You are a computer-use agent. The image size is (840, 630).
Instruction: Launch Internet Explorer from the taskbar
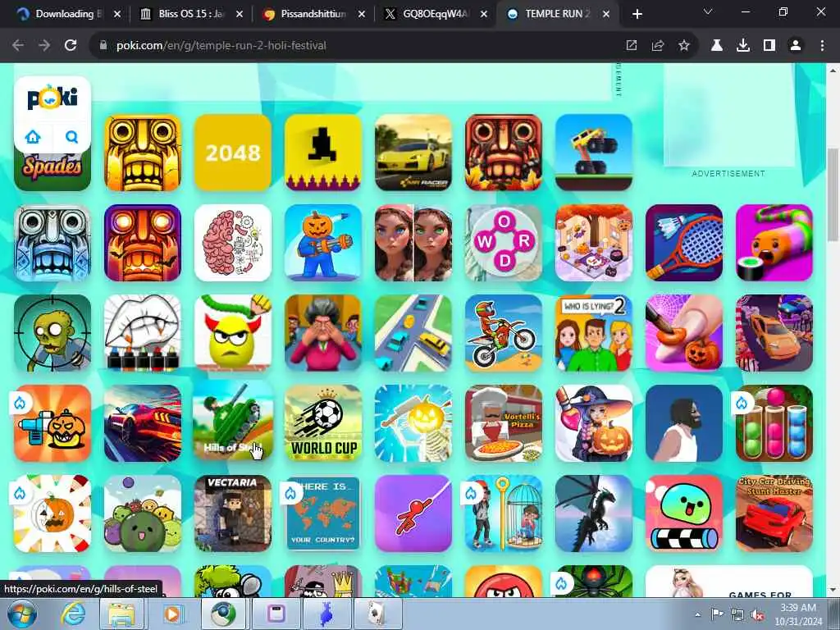point(73,614)
